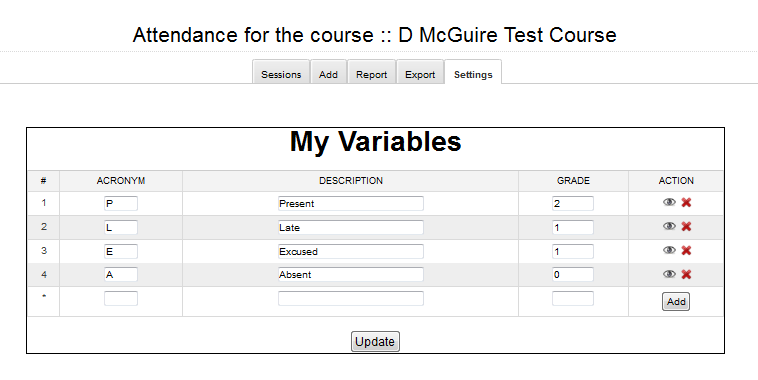
Task: Delete the Absent variable row
Action: (686, 274)
